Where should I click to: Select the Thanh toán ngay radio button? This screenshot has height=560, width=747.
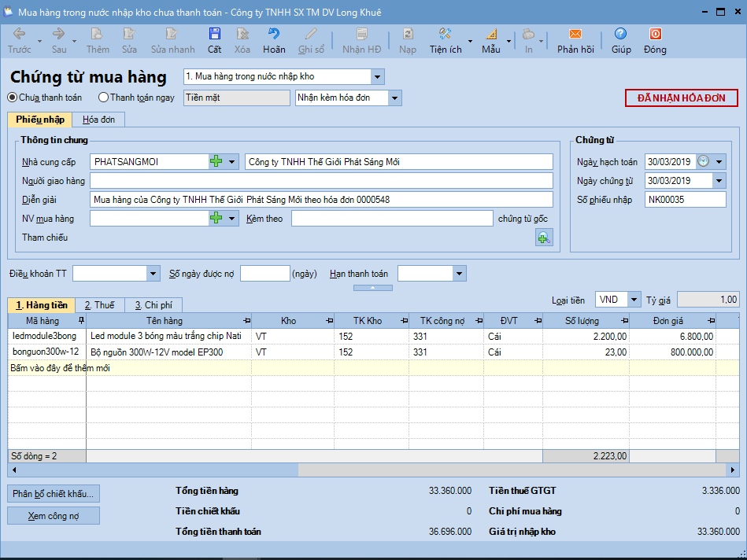104,98
